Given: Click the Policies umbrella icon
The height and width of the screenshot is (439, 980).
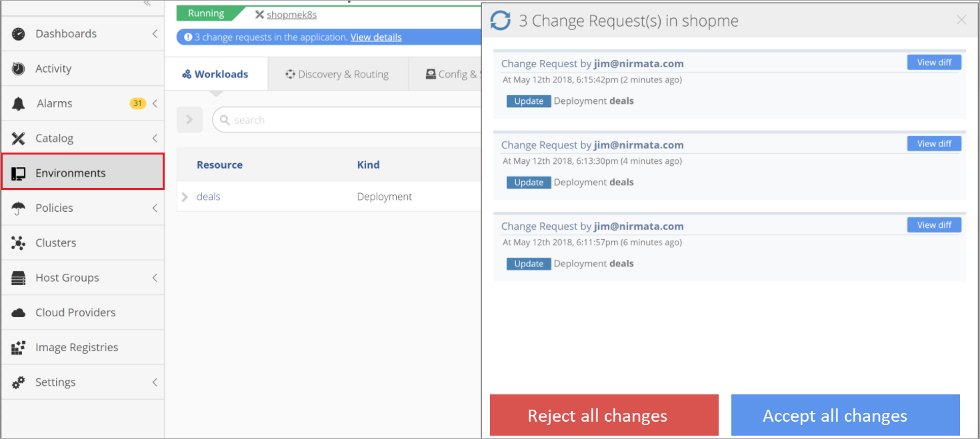Looking at the screenshot, I should point(19,208).
